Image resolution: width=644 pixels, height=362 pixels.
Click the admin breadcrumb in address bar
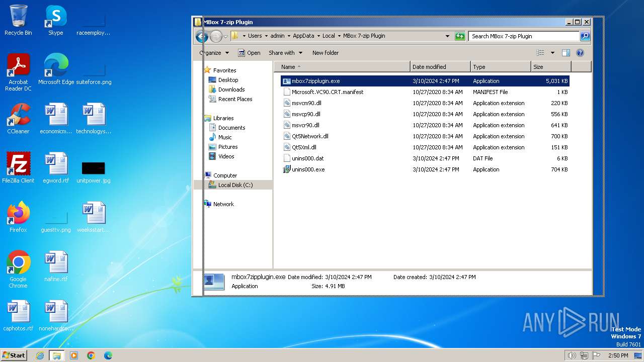(277, 36)
